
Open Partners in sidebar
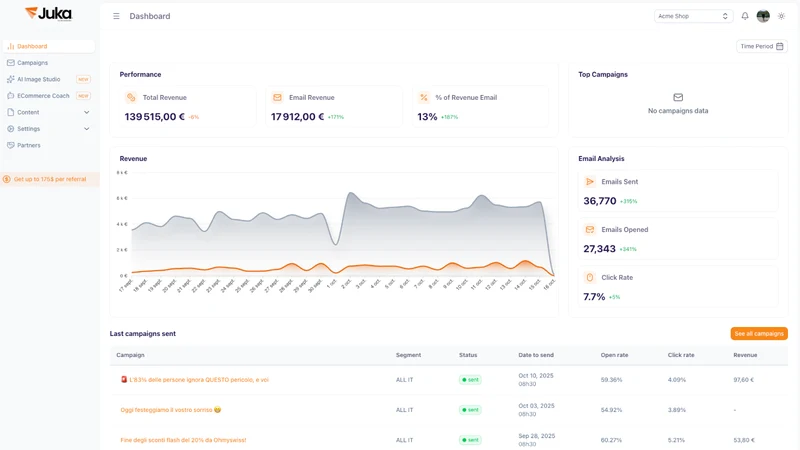click(x=49, y=145)
